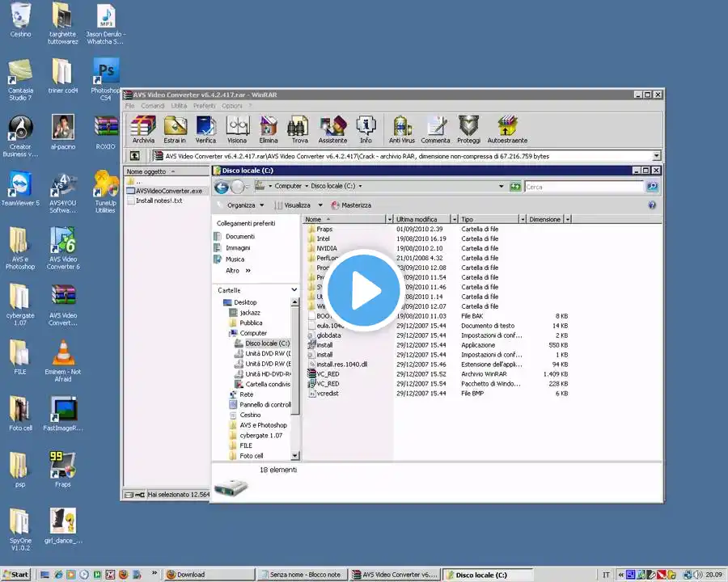728x582 pixels.
Task: Switch to AVS Video Converter taskbar button
Action: point(395,575)
